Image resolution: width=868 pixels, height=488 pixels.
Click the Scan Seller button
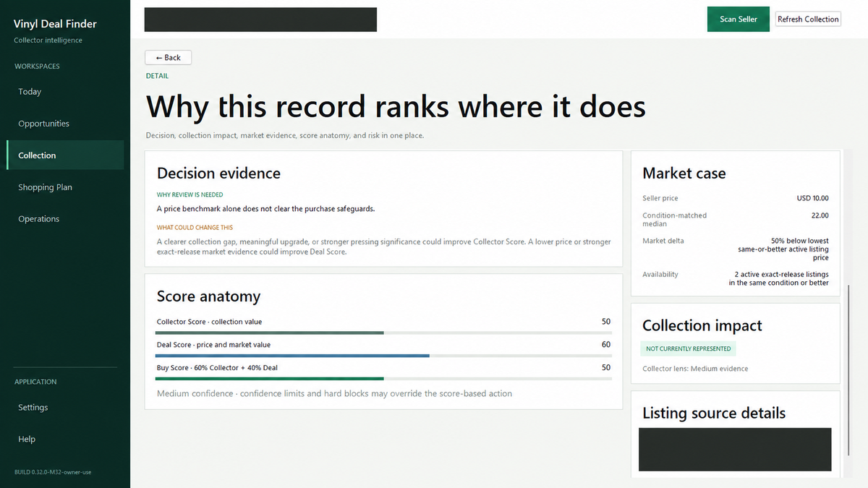pos(738,20)
